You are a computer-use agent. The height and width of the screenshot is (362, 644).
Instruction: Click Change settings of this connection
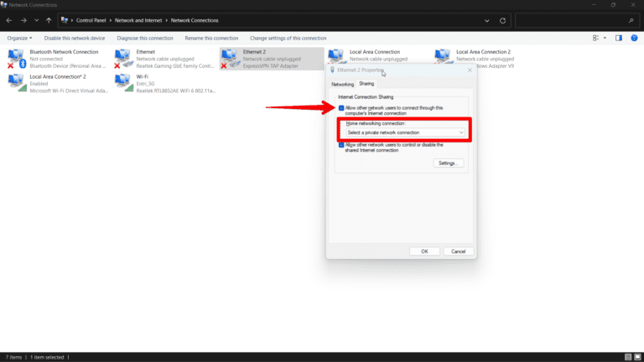tap(288, 39)
